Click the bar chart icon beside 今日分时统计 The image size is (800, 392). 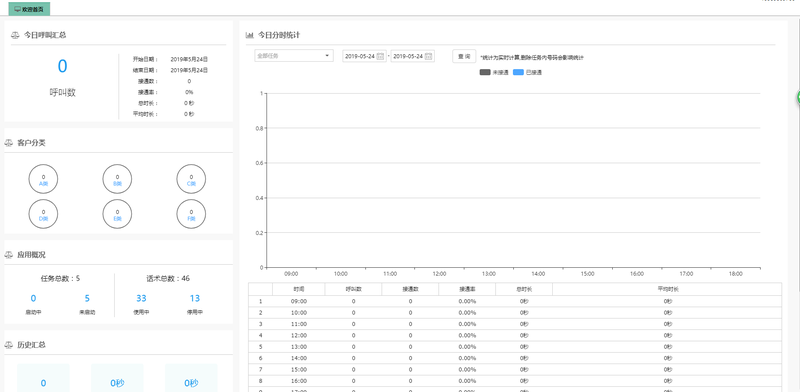click(249, 35)
